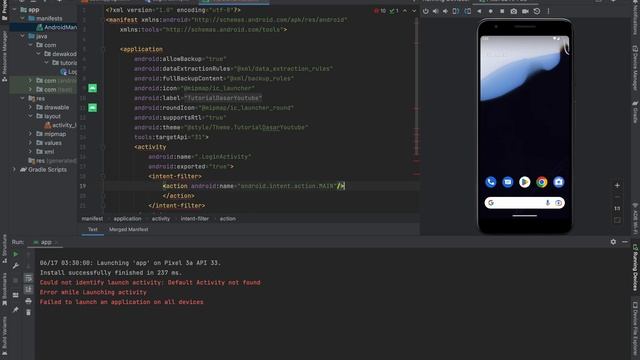Expand the values folder
640x360 pixels.
coord(30,143)
